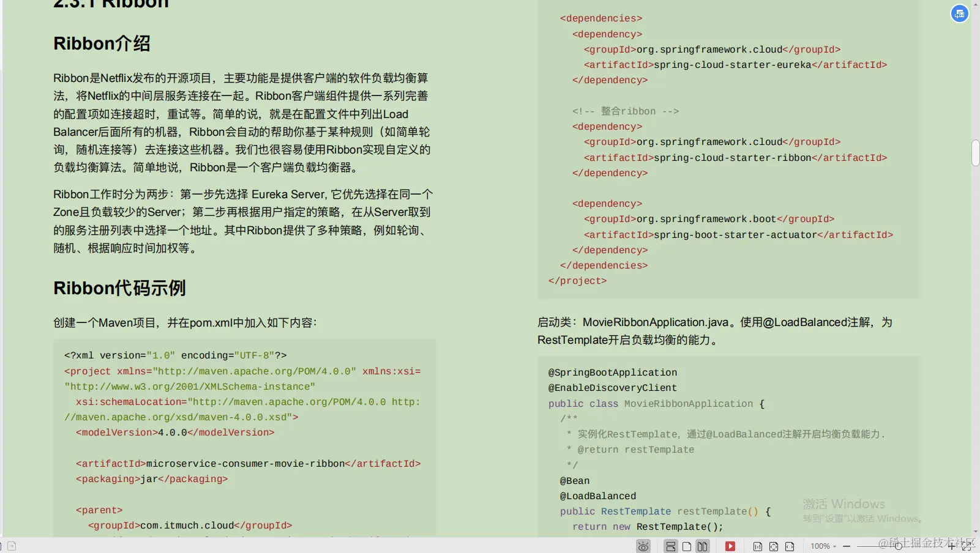Click the blue convert-to-Word floating button
The width and height of the screenshot is (980, 553).
tap(960, 13)
